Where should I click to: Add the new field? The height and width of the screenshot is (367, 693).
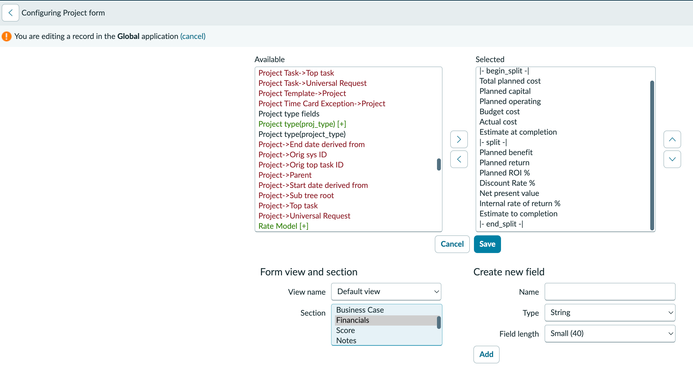[486, 354]
